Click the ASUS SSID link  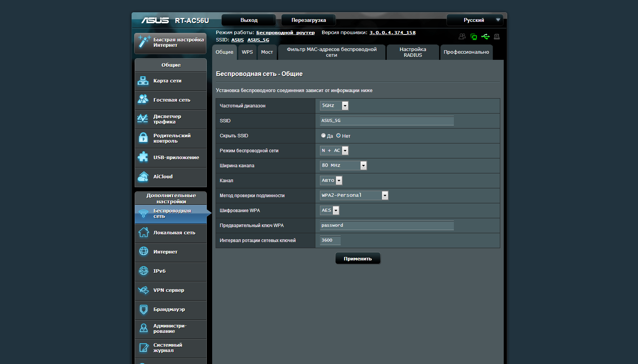pyautogui.click(x=237, y=40)
